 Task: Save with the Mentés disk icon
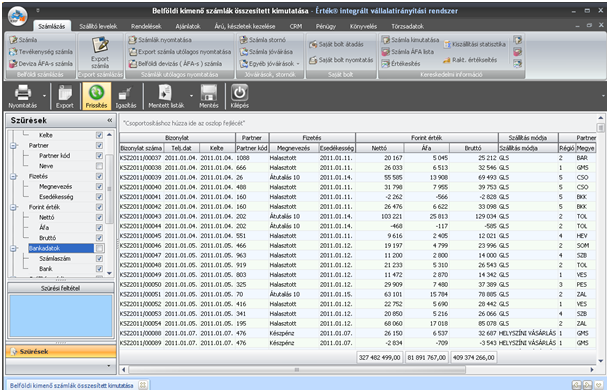tap(209, 93)
